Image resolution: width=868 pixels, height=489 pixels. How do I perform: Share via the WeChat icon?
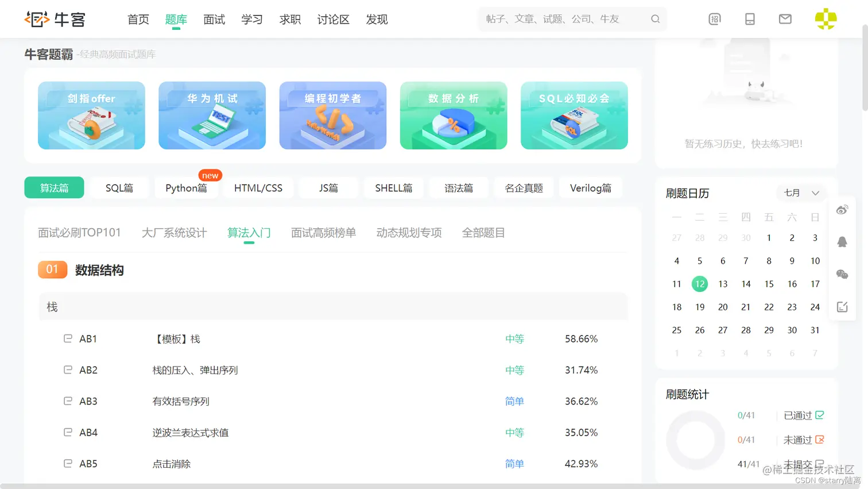tap(842, 274)
